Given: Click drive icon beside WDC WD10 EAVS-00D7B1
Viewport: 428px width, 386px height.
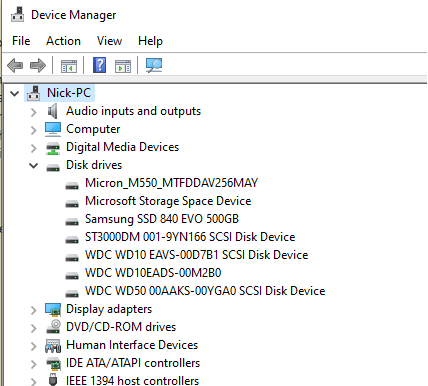Looking at the screenshot, I should 72,257.
